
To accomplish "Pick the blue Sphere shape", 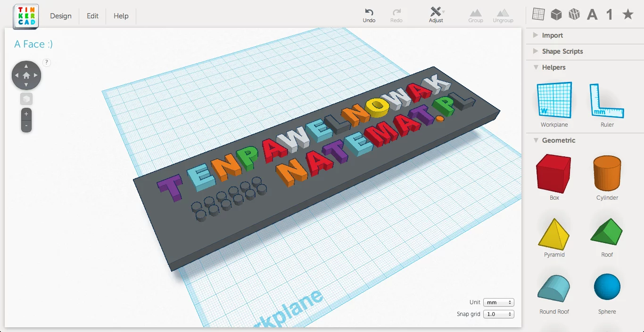I will (607, 294).
